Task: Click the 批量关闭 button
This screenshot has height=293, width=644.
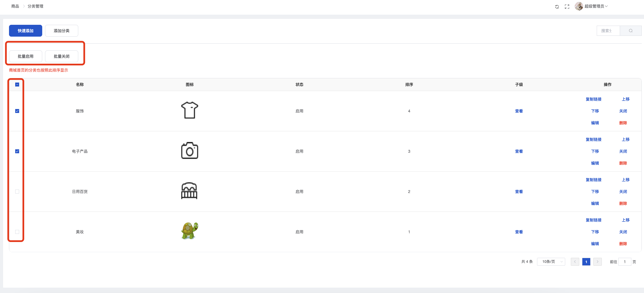Action: pyautogui.click(x=62, y=56)
